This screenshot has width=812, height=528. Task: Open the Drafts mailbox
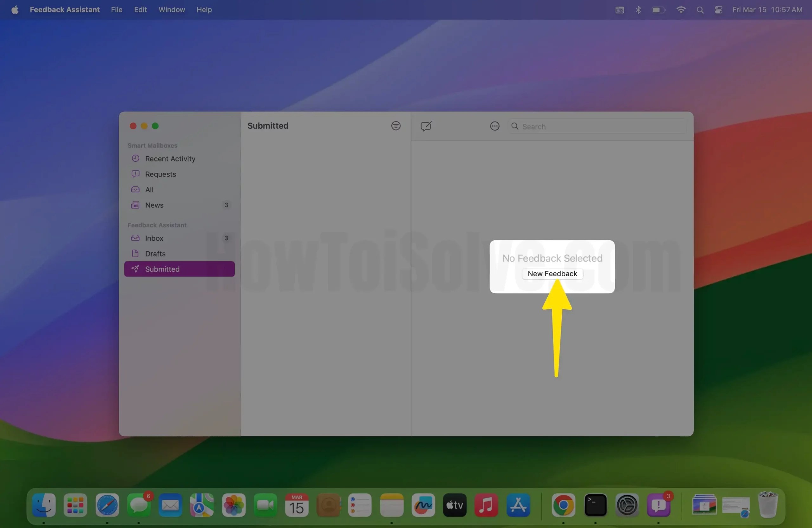[x=155, y=253]
